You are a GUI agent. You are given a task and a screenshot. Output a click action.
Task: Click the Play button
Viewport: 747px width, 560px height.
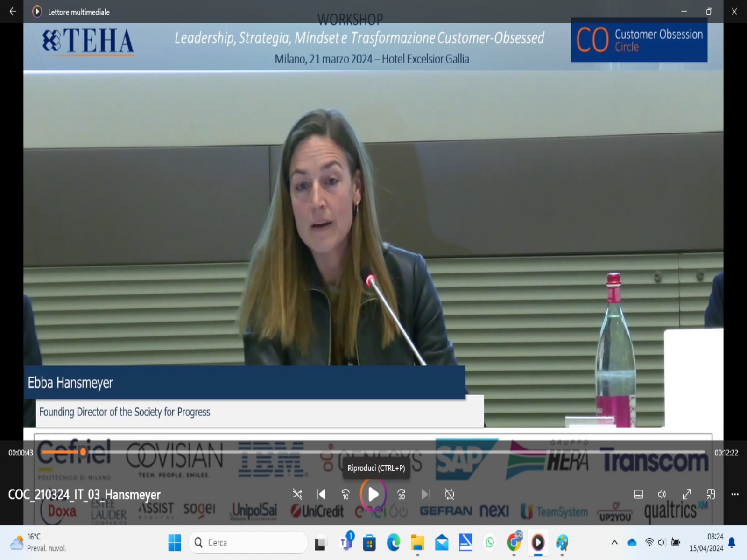point(373,494)
